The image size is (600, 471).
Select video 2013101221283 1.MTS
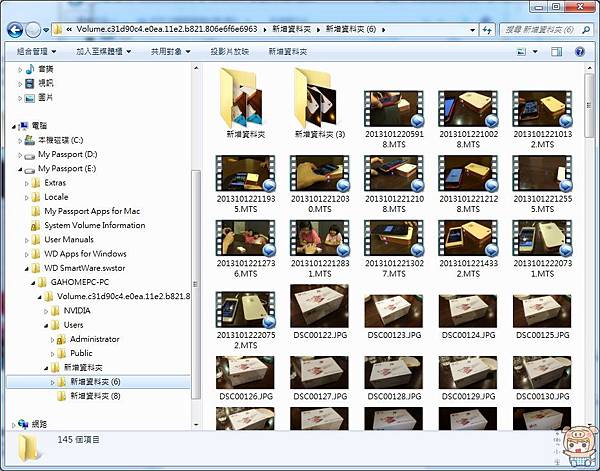[320, 249]
